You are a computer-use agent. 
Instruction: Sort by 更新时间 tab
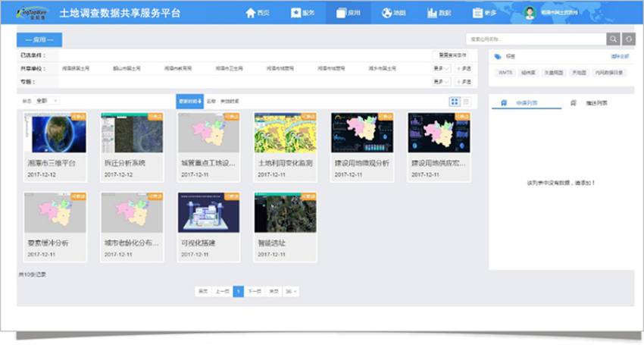(x=189, y=101)
